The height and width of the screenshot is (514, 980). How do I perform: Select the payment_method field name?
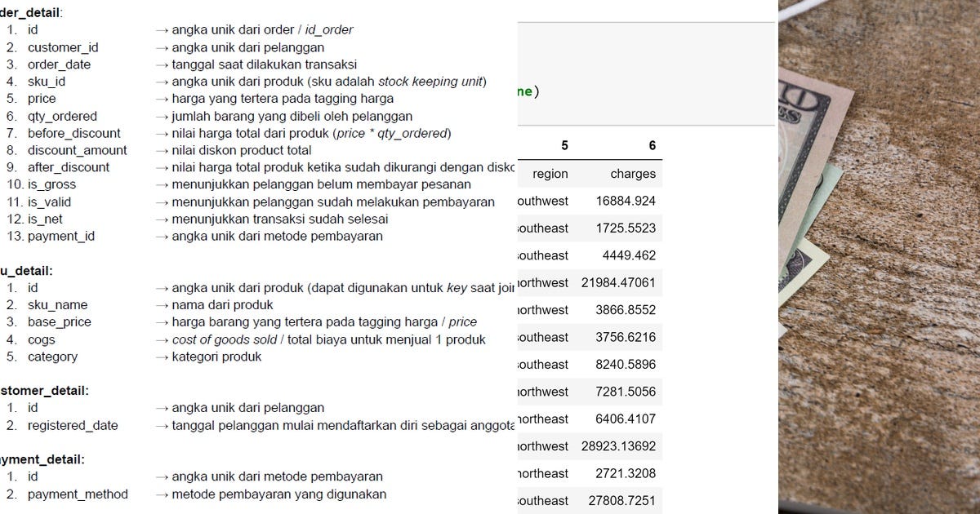click(x=76, y=494)
